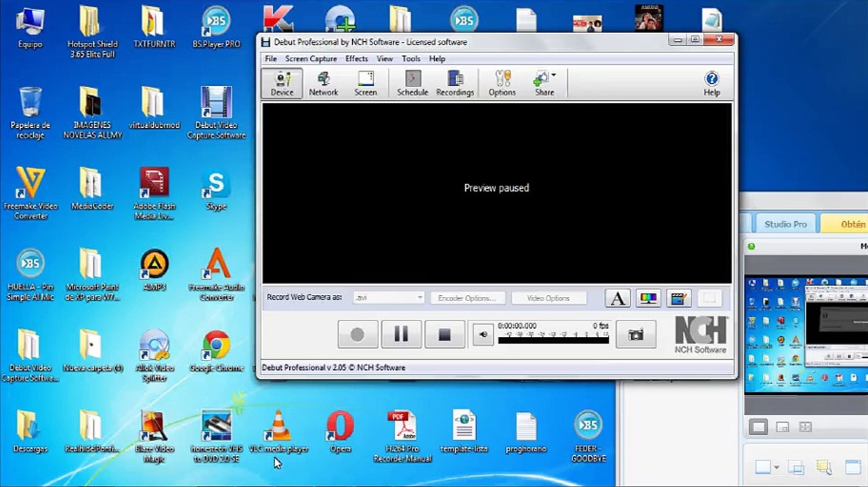Viewport: 868px width, 487px height.
Task: Click the audio level meter bar
Action: pyautogui.click(x=553, y=340)
